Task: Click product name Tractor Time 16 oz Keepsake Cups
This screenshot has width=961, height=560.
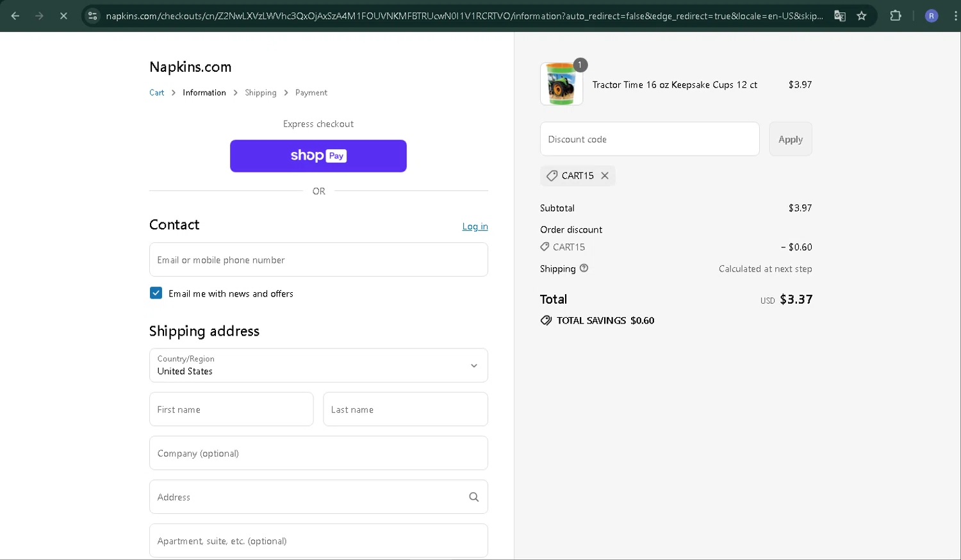Action: pyautogui.click(x=675, y=85)
